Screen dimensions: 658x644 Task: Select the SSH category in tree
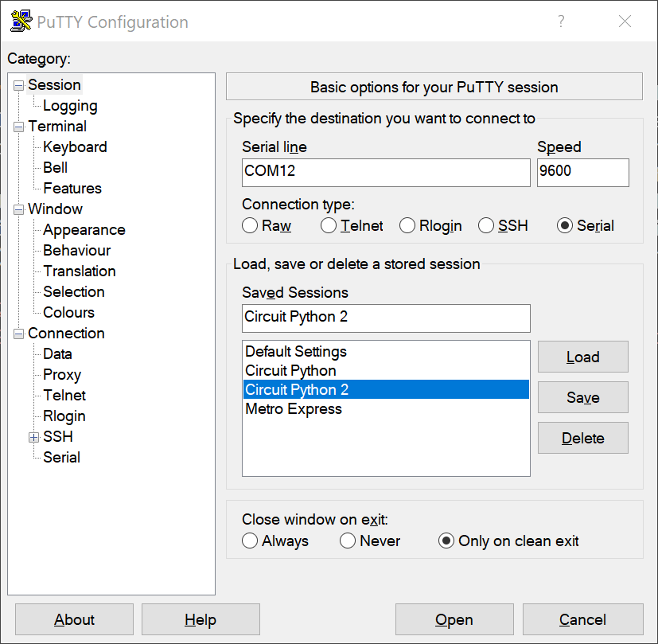click(58, 436)
